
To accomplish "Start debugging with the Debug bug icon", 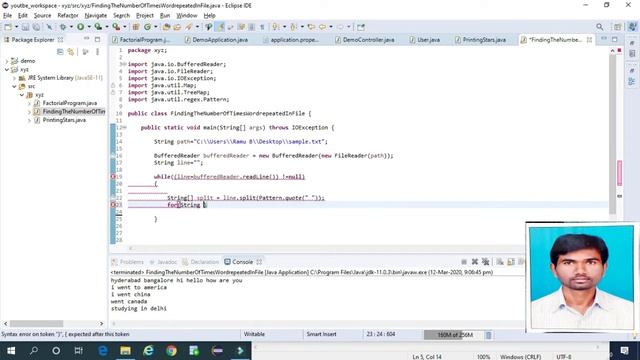I will 63,27.
